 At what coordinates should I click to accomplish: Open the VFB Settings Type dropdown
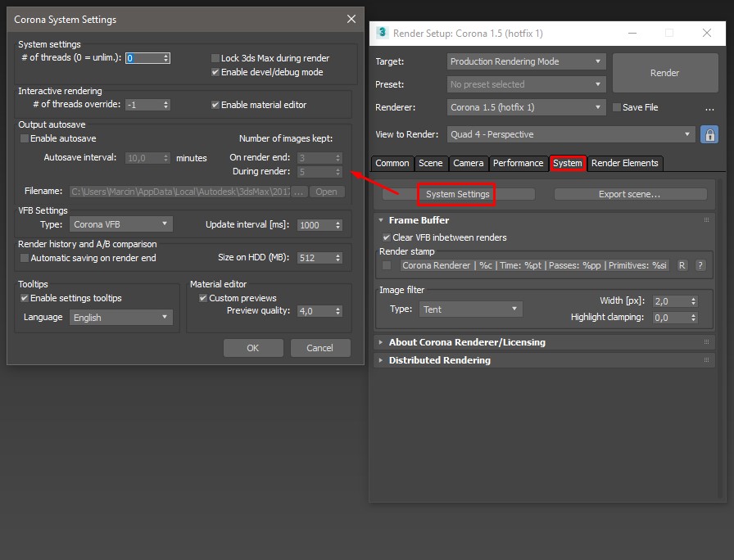click(120, 224)
